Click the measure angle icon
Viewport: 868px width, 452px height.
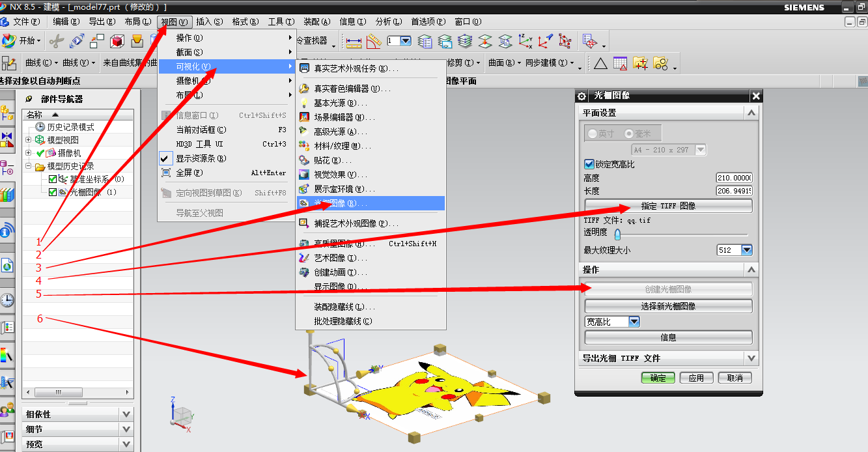[x=373, y=41]
